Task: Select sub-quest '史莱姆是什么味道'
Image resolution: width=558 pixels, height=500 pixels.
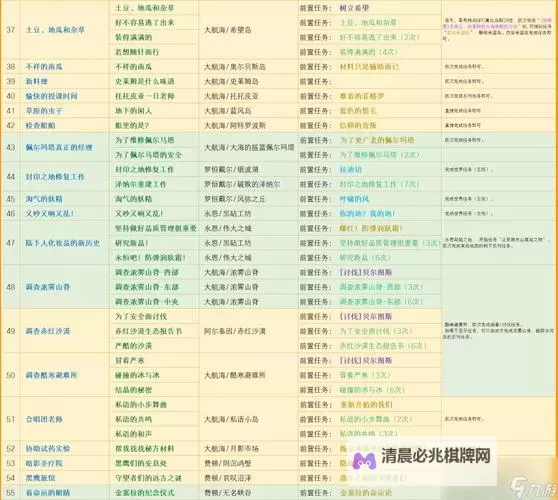Action: pos(144,81)
